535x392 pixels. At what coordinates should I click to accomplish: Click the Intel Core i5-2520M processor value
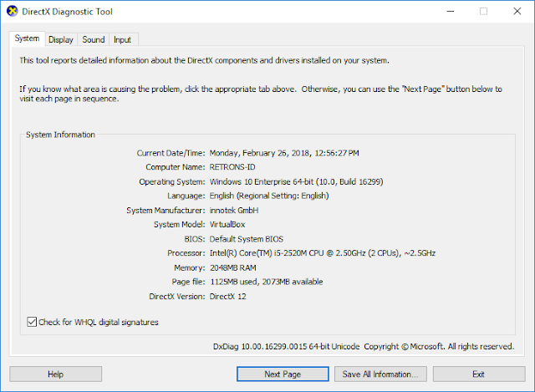[323, 253]
